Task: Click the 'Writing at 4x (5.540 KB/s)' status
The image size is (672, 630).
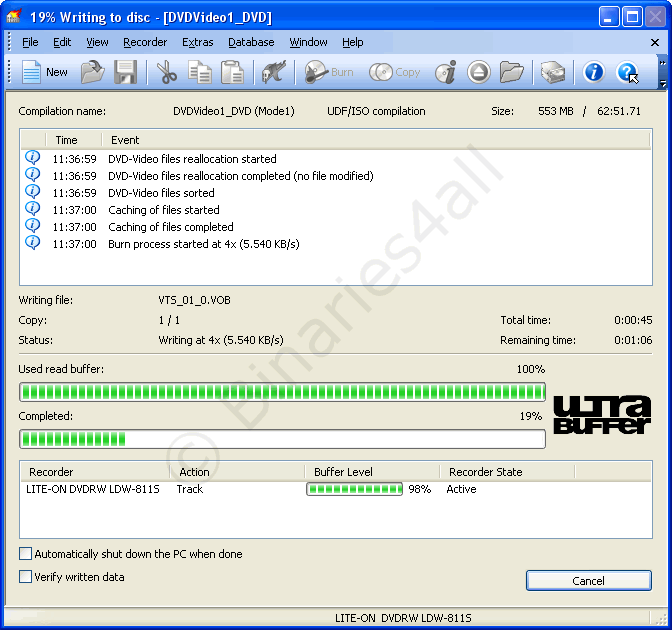Action: (221, 340)
